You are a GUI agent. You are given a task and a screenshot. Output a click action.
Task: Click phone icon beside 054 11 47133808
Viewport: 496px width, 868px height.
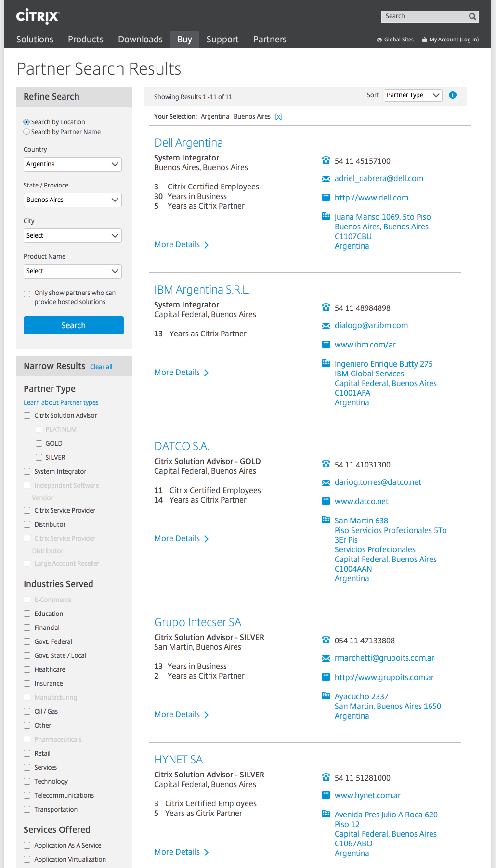click(326, 640)
